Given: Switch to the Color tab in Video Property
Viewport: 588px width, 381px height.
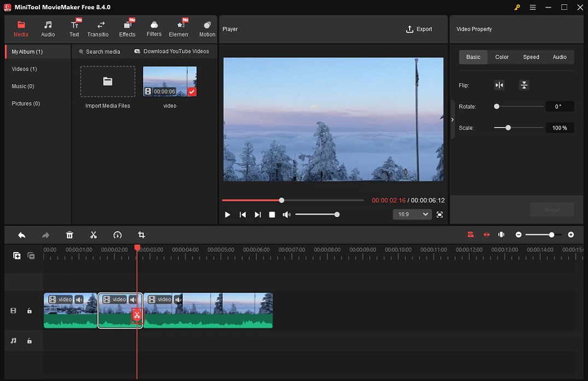Looking at the screenshot, I should click(502, 57).
